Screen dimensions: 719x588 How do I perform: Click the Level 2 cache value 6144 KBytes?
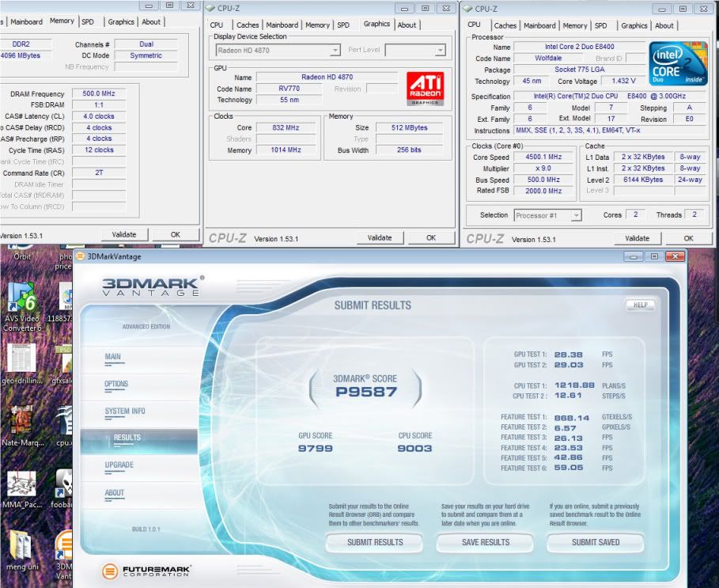pos(643,180)
